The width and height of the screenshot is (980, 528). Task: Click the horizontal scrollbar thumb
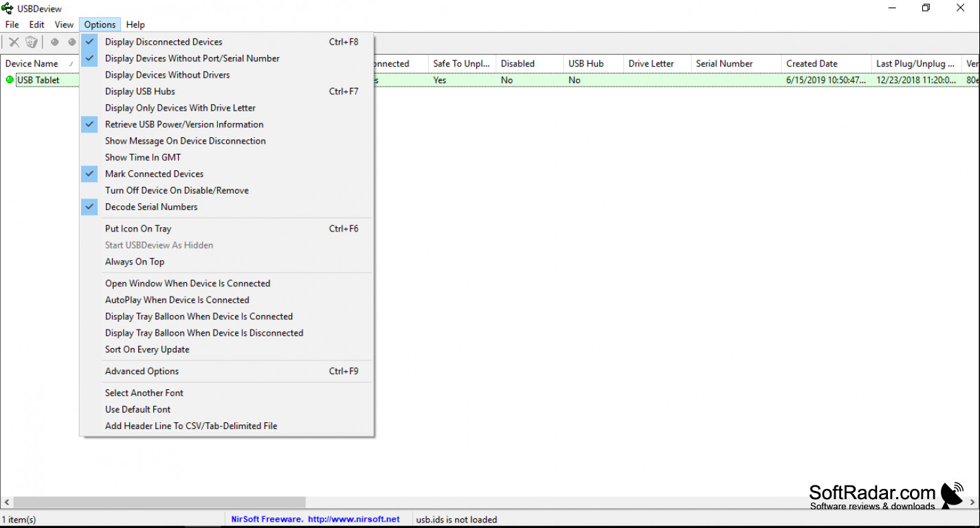pyautogui.click(x=159, y=503)
